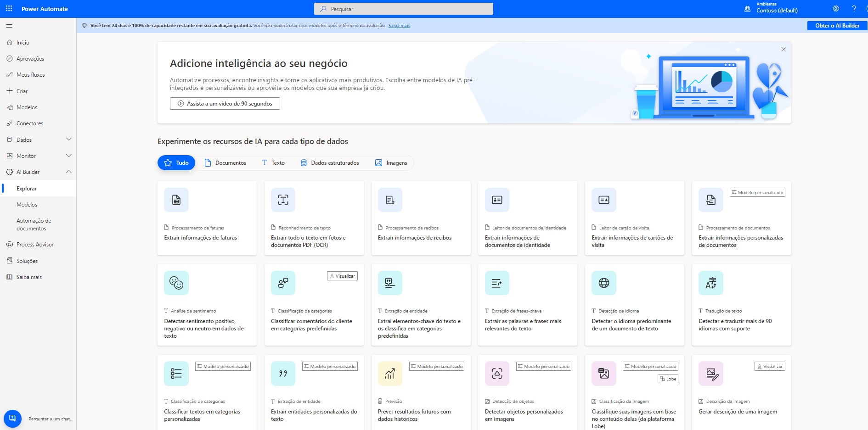Select the Tudo filter tab
The image size is (868, 430).
[x=176, y=163]
